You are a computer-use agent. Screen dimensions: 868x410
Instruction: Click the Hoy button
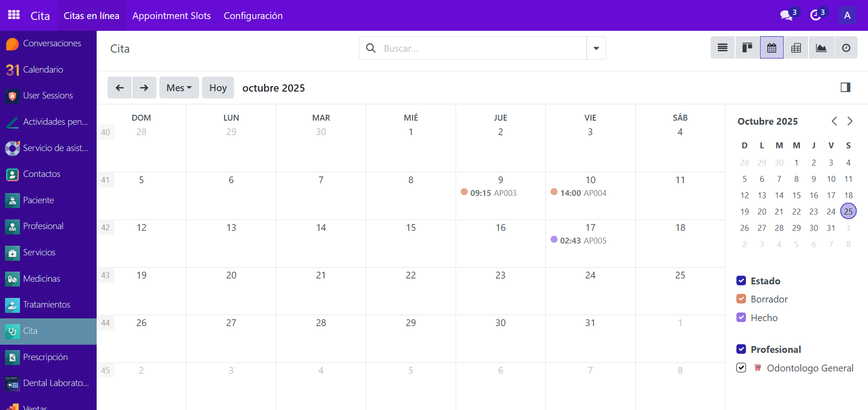(217, 88)
